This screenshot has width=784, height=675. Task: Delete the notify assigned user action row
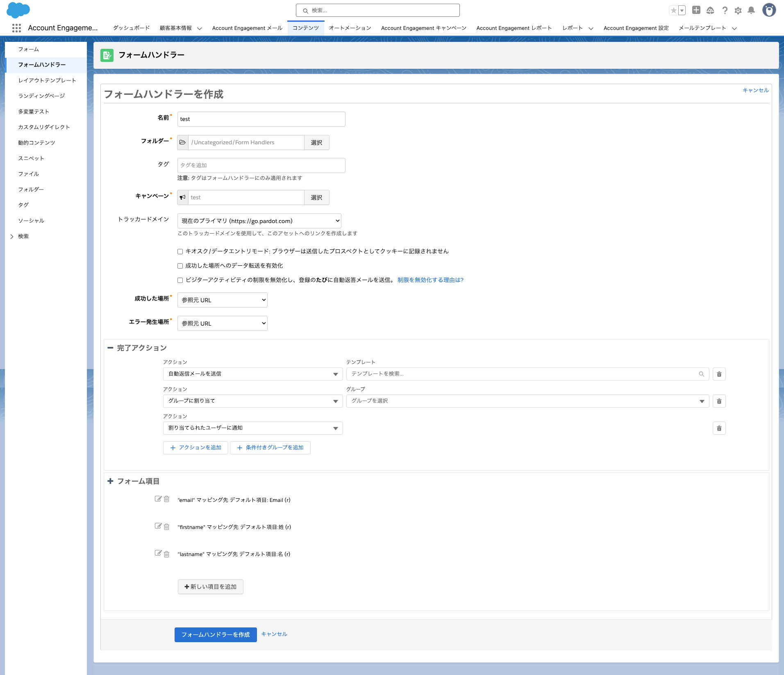719,428
